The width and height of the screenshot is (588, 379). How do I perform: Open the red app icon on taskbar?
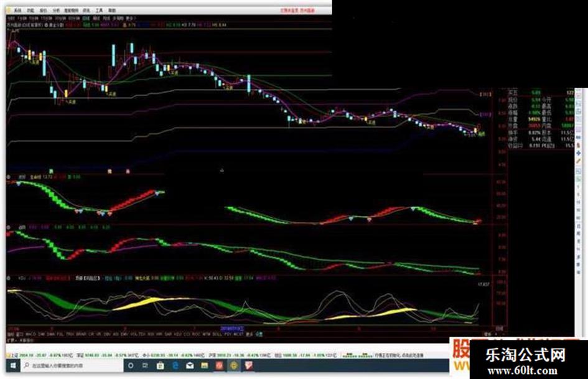pos(220,365)
